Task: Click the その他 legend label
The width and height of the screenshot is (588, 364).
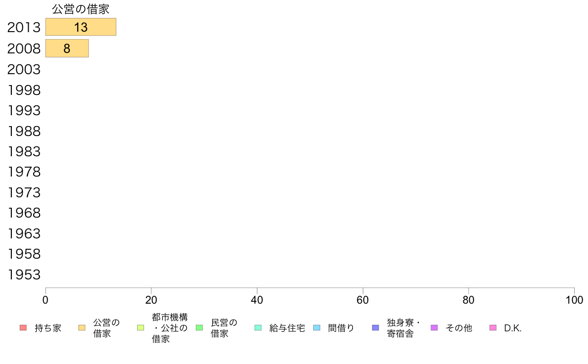Action: [x=459, y=328]
